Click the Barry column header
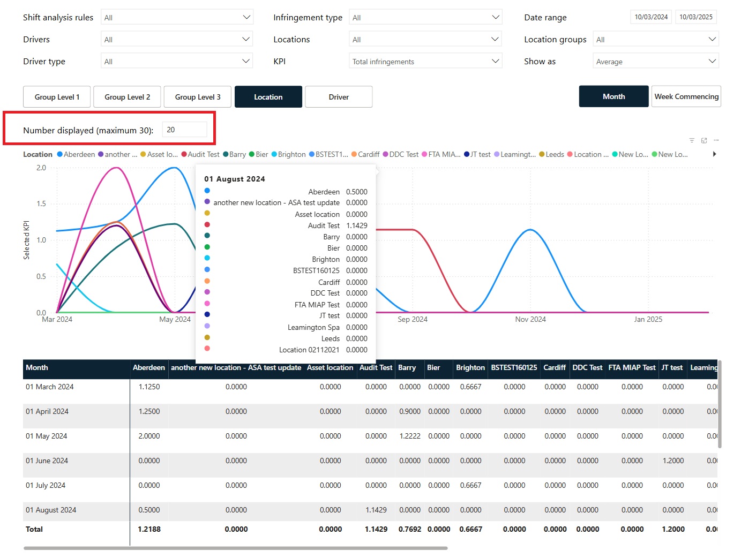756x558 pixels. click(407, 367)
